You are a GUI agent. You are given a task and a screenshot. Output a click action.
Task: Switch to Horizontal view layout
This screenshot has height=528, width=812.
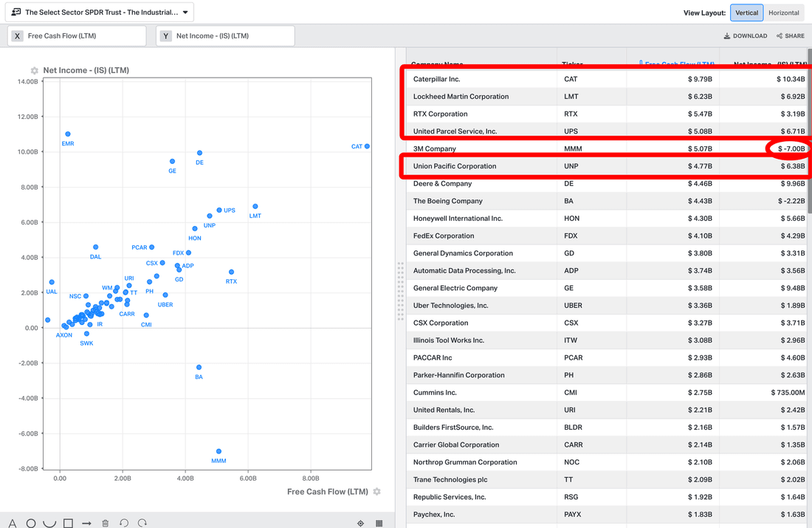pos(783,13)
